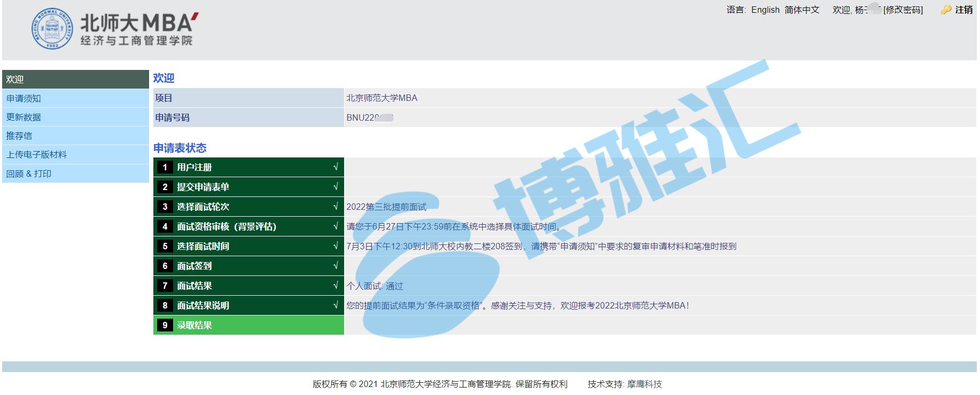The width and height of the screenshot is (980, 395).
Task: Select 欢迎 in the sidebar menu
Action: [x=75, y=79]
